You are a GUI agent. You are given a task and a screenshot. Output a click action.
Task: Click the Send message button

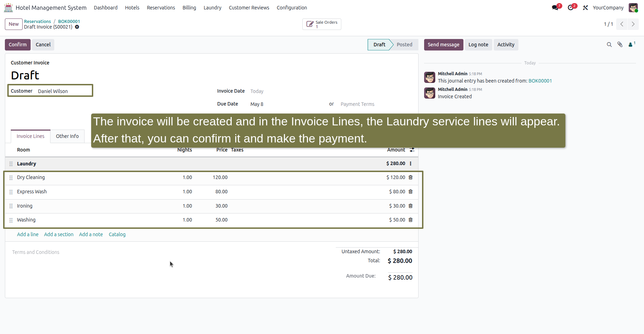(x=443, y=45)
